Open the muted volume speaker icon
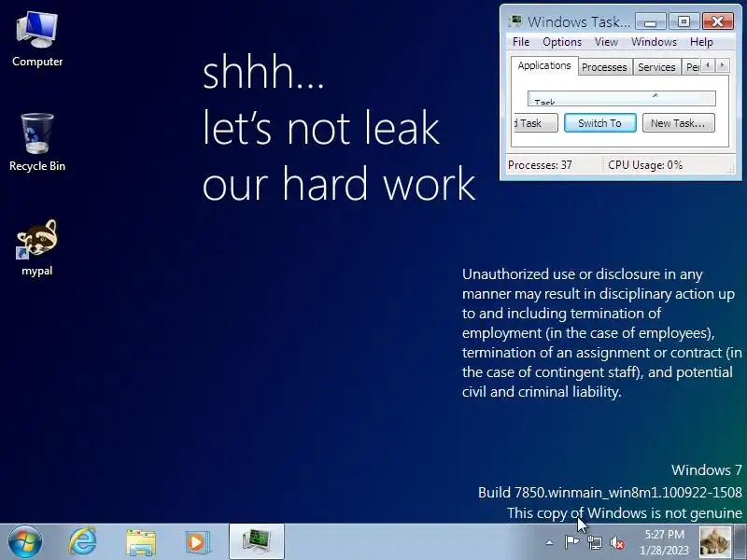 pyautogui.click(x=617, y=542)
